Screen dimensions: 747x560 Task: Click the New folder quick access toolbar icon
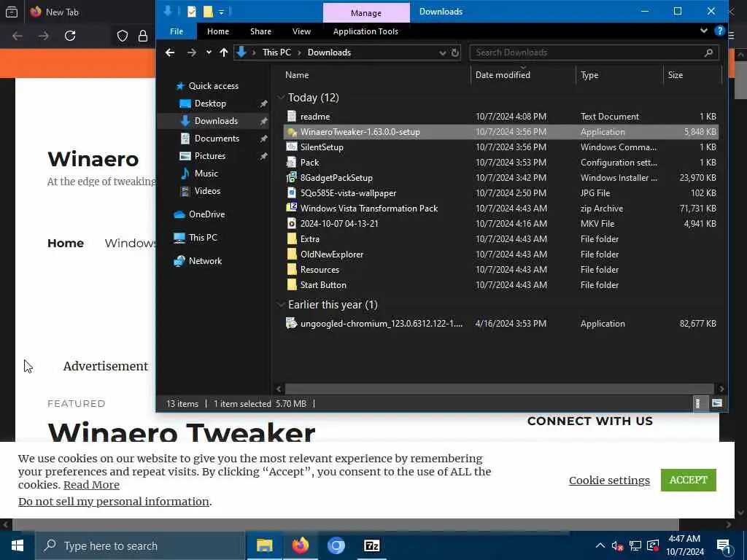point(208,12)
